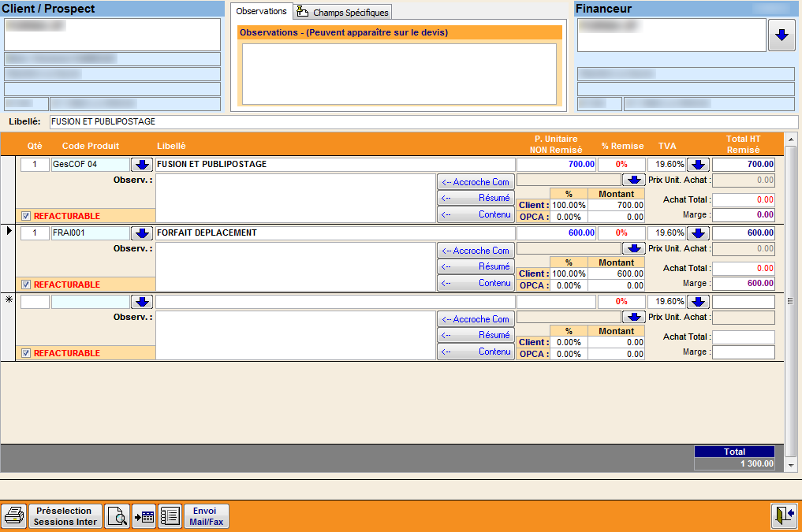Click Préselection Sessions Inter button
The height and width of the screenshot is (532, 802).
click(65, 516)
